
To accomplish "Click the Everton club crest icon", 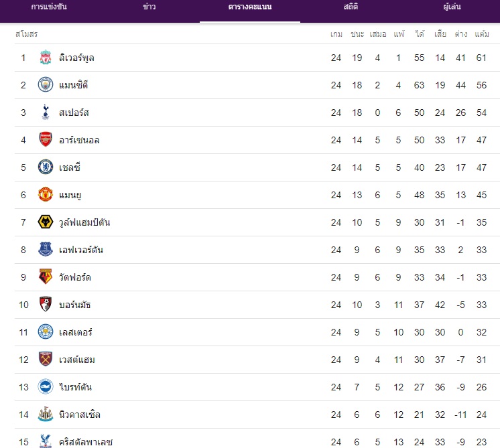I will (x=46, y=250).
